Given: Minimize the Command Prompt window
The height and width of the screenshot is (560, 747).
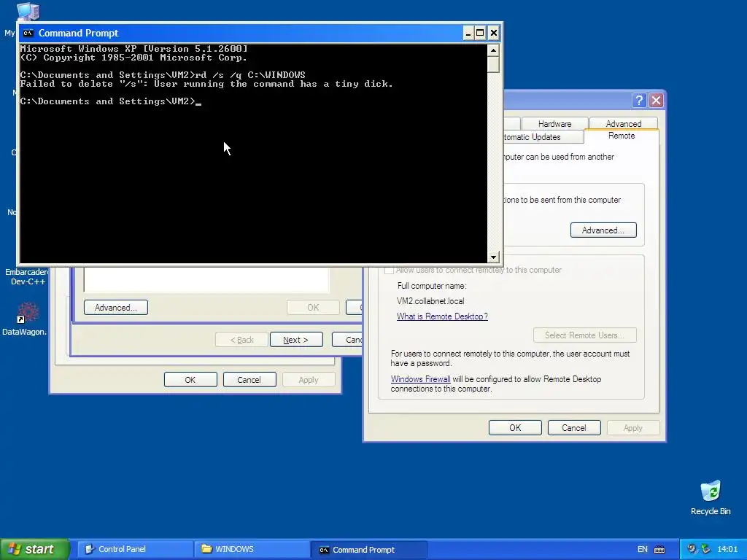Looking at the screenshot, I should tap(468, 33).
